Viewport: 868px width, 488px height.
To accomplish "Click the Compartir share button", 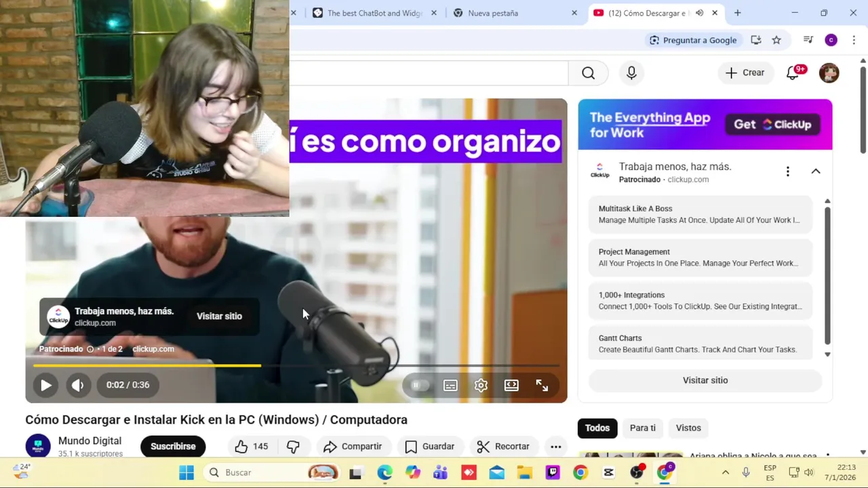I will 353,446.
